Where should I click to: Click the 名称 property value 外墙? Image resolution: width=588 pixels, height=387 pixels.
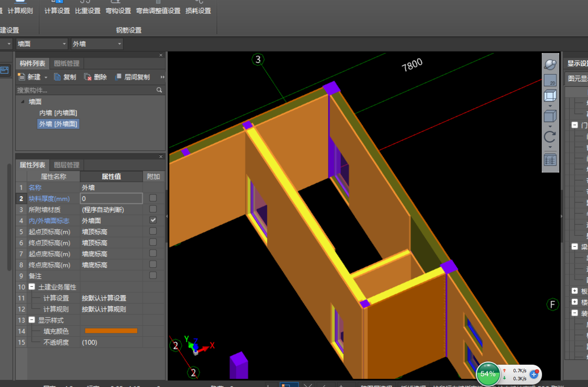click(88, 187)
